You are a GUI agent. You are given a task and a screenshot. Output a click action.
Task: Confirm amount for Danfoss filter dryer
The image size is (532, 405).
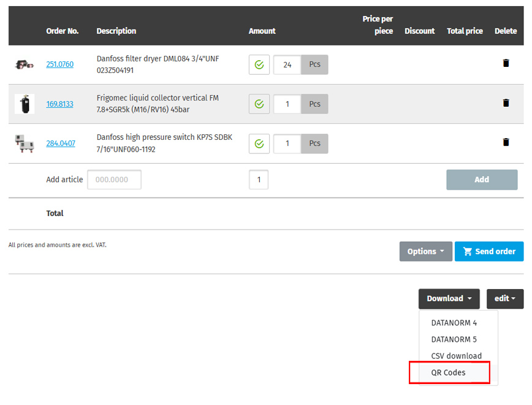tap(259, 64)
